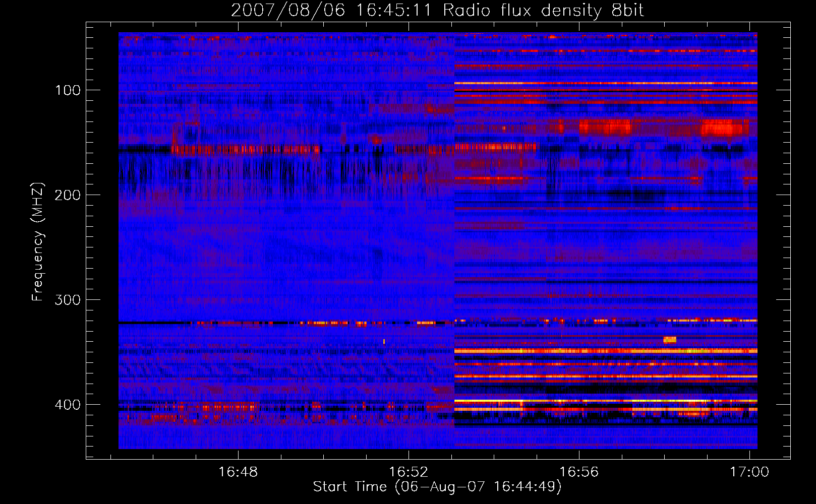Click the 16:52 time tick label
Screen dimensions: 816x504
coord(409,472)
